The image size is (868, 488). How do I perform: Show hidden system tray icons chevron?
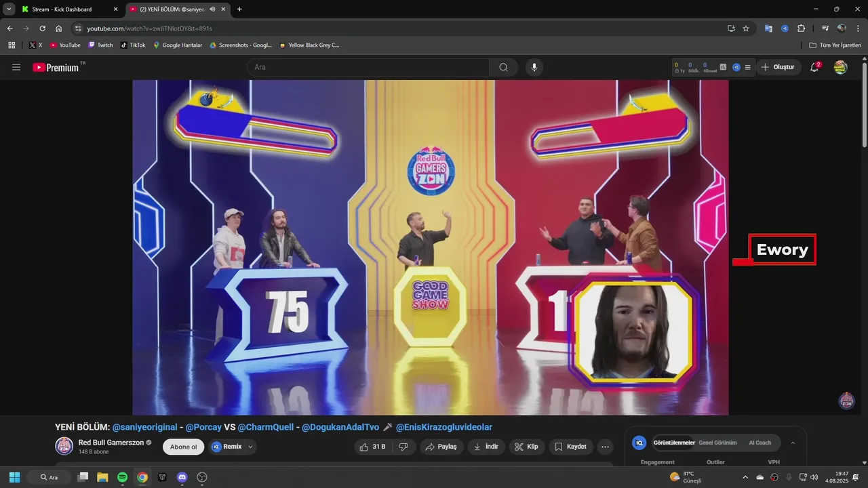(x=745, y=477)
